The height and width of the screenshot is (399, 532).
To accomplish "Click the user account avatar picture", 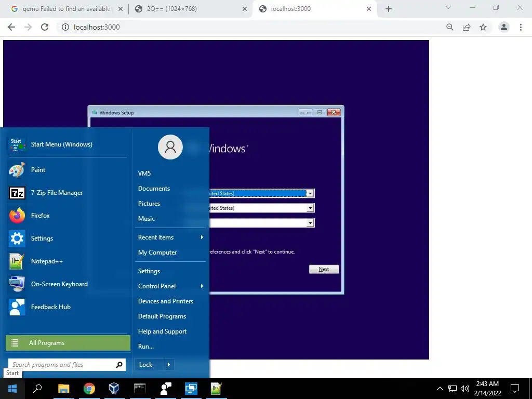I will tap(170, 147).
